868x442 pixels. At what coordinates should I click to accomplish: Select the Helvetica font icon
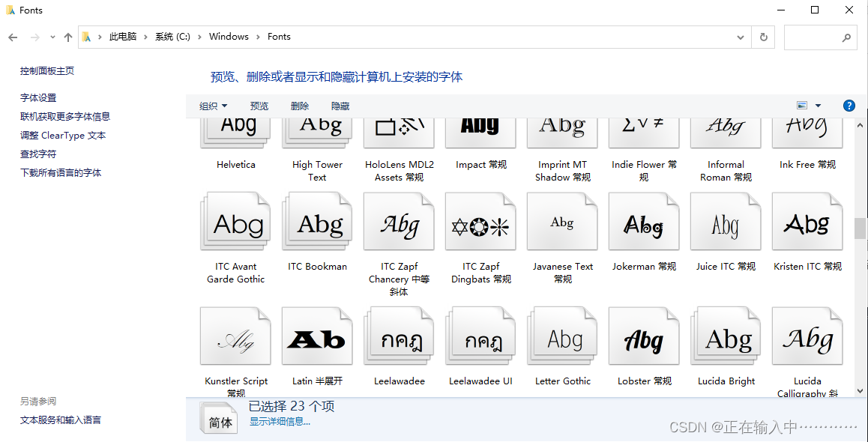(x=235, y=133)
